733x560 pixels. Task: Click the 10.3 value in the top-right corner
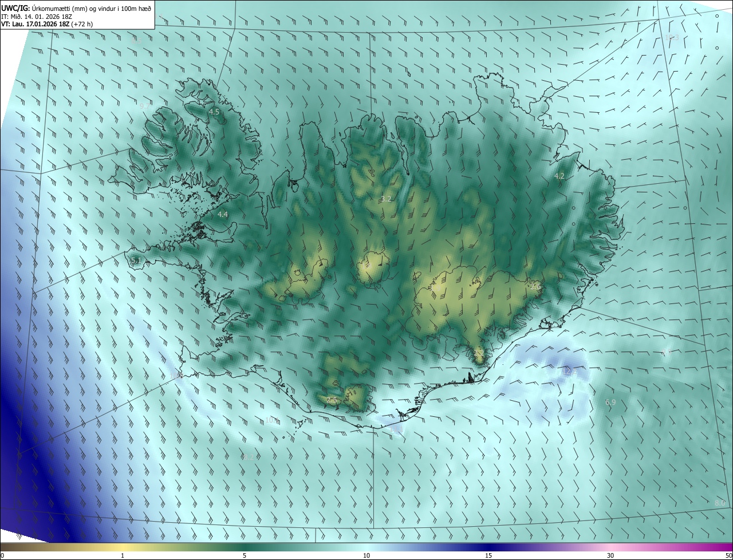click(672, 37)
